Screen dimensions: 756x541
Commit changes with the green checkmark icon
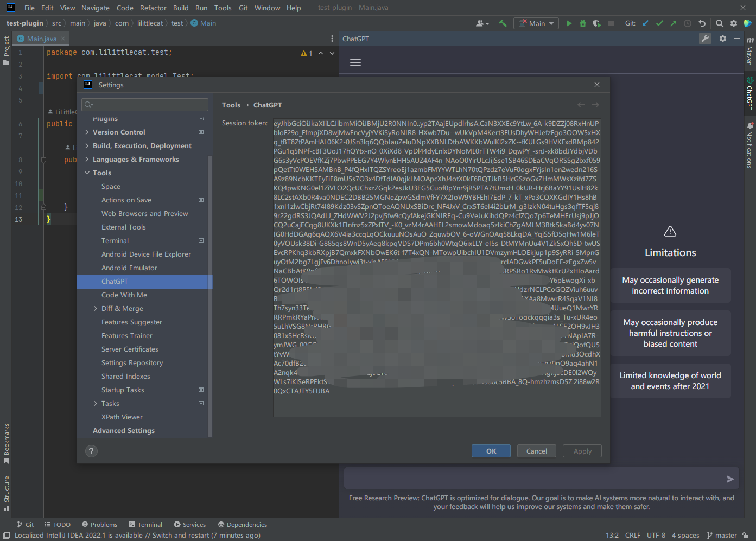pos(659,23)
